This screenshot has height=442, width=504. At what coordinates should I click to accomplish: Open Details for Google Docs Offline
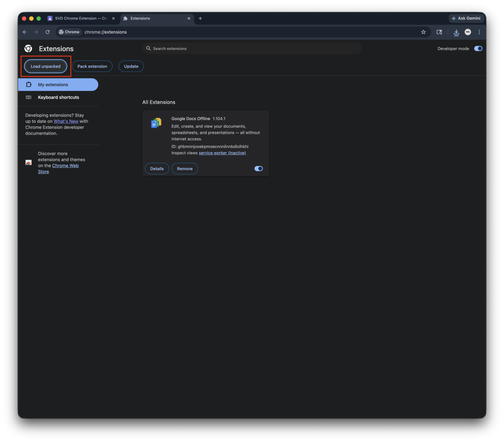(x=157, y=169)
